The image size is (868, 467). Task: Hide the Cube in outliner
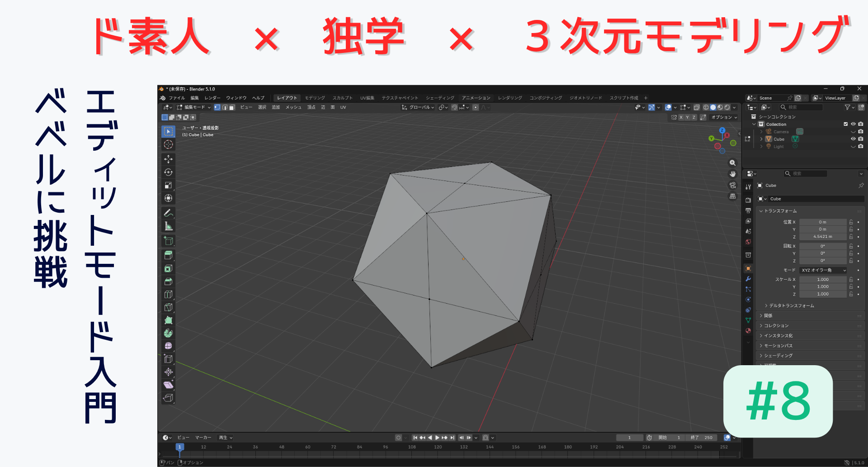853,139
